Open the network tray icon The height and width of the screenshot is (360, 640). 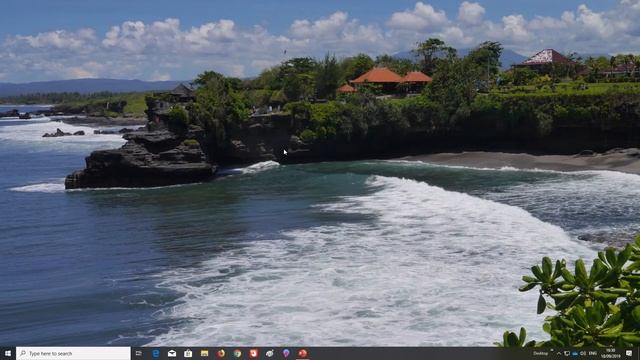tap(567, 353)
